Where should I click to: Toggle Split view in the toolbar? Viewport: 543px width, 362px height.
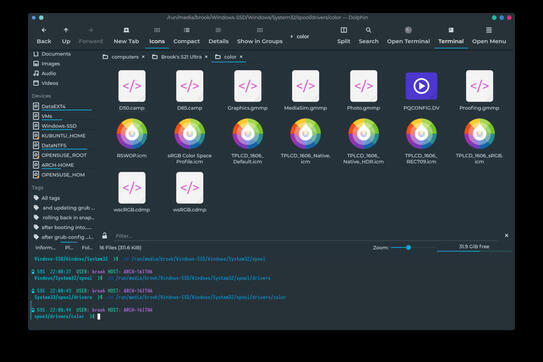tap(344, 36)
